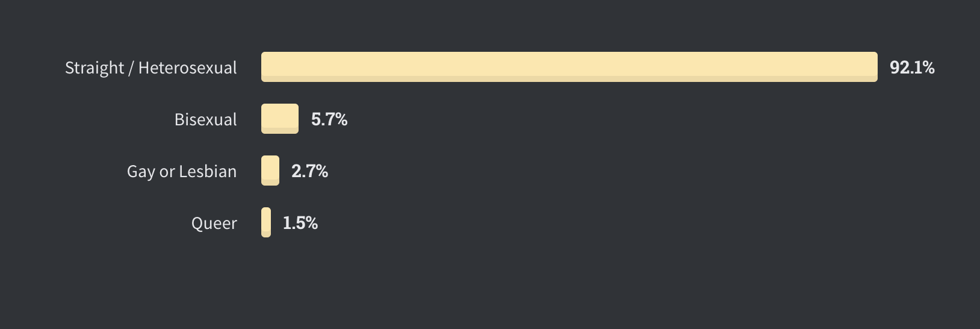
Task: Select the 5.7% value label
Action: (329, 119)
